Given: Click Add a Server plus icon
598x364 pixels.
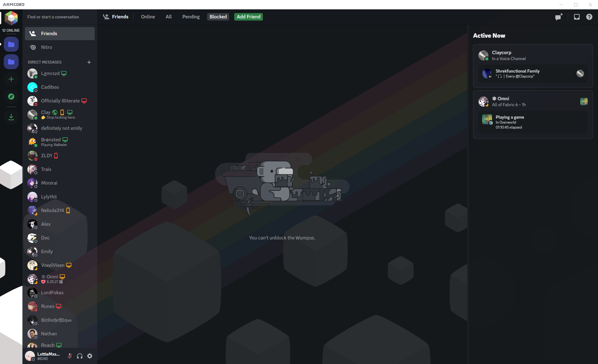Looking at the screenshot, I should coord(11,79).
